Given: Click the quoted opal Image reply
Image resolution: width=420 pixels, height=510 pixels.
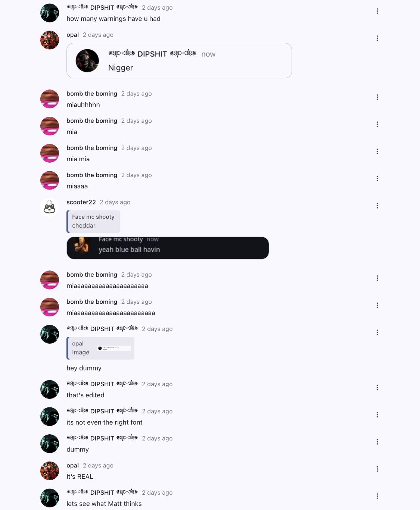Looking at the screenshot, I should click(100, 348).
